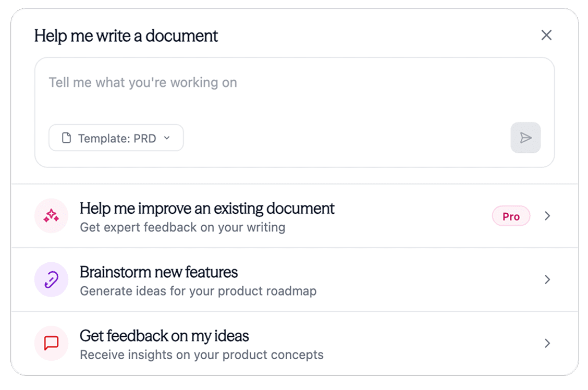Click the sparkles icon in its pink circle

[x=51, y=215]
